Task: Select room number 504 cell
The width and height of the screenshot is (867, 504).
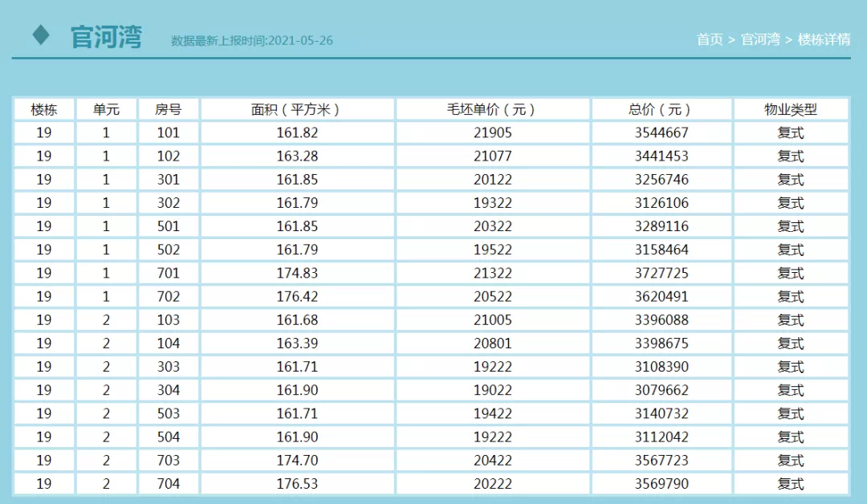Action: pyautogui.click(x=168, y=437)
